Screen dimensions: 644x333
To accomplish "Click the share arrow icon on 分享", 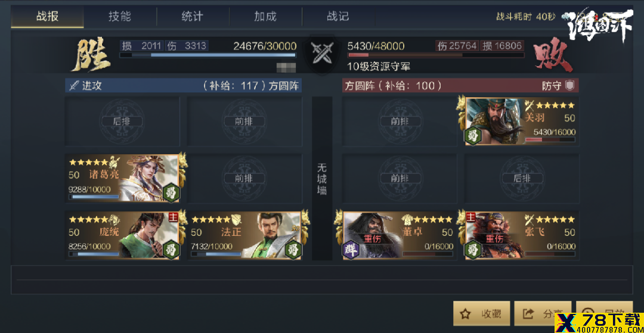I will (x=527, y=314).
